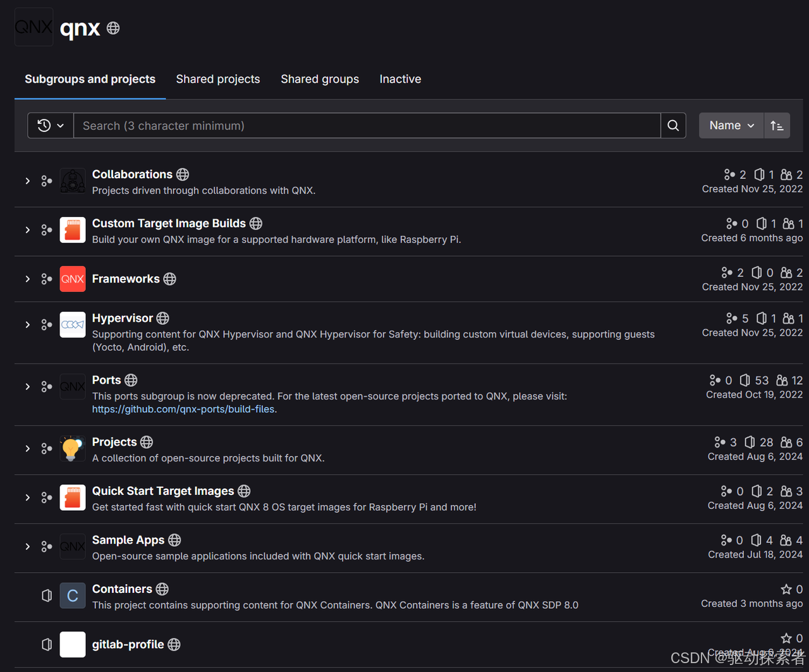Open the gitlab-profile project link
Viewport: 809px width, 672px height.
click(x=128, y=644)
